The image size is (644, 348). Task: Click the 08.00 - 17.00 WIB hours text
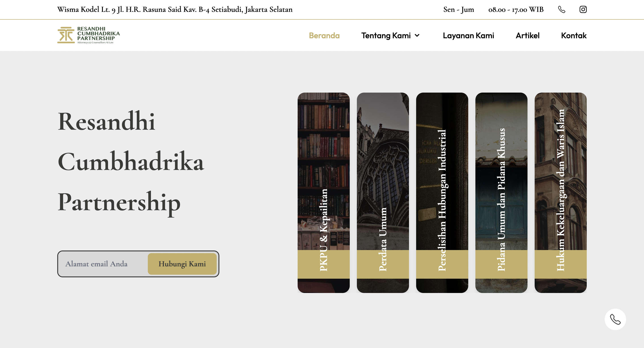point(516,9)
